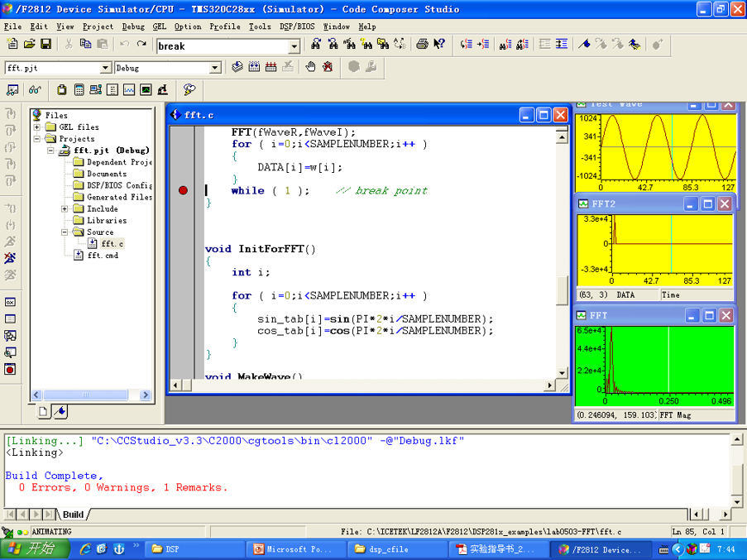This screenshot has width=747, height=560.
Task: Collapse the Projects tree node
Action: tap(36, 139)
